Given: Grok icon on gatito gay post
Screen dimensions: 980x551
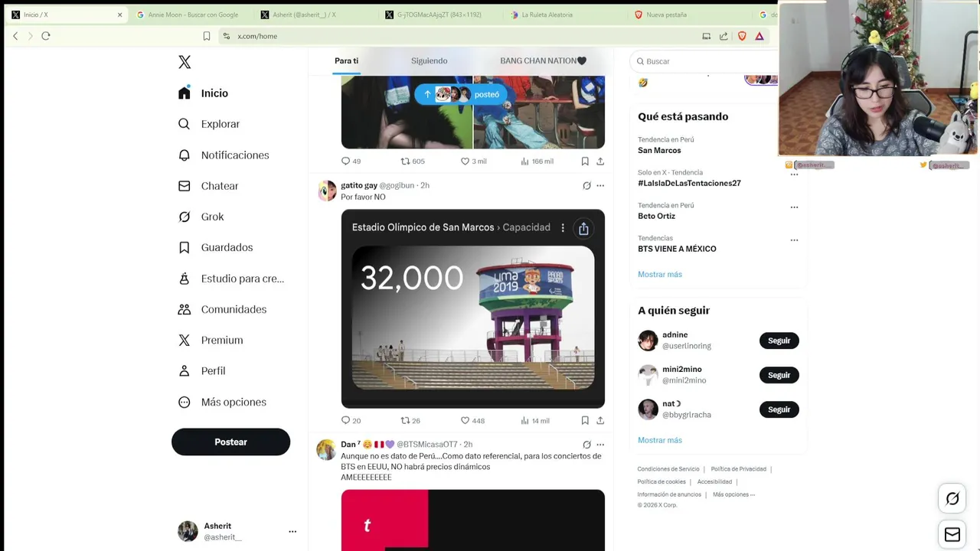Looking at the screenshot, I should click(x=586, y=185).
